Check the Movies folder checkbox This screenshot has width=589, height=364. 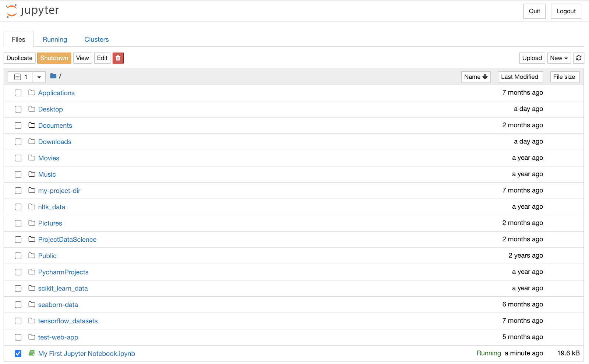(18, 158)
